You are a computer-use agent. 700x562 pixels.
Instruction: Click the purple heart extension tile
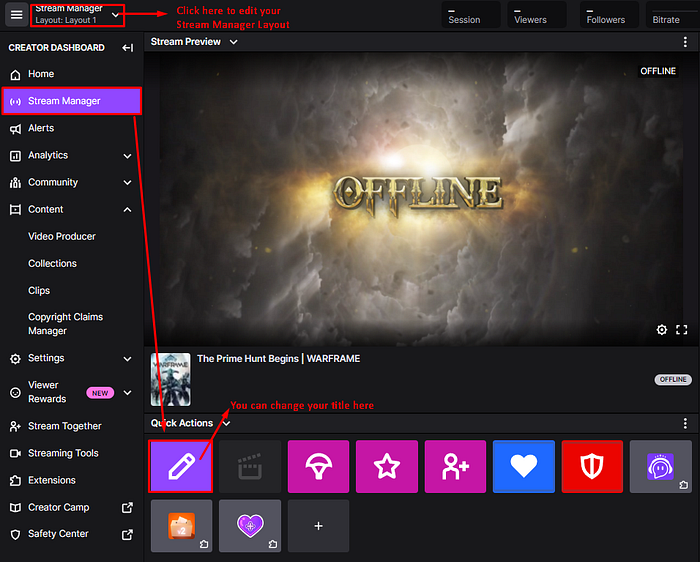(250, 526)
